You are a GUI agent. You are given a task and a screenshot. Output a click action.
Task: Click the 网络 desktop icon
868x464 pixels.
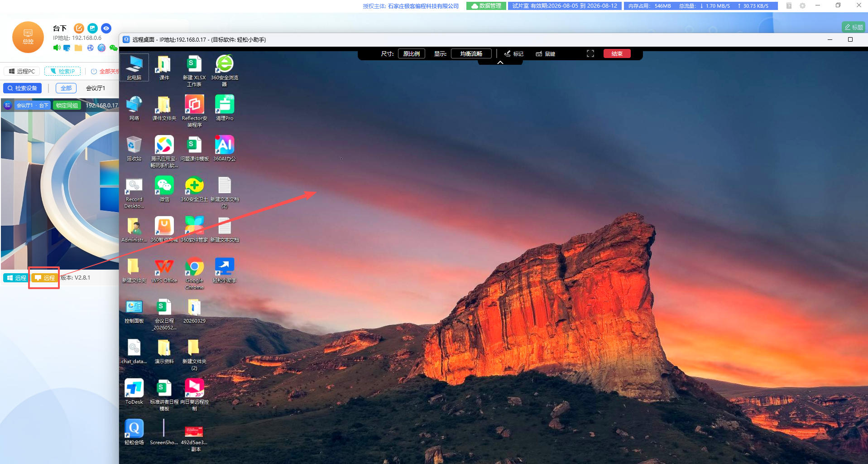(134, 108)
